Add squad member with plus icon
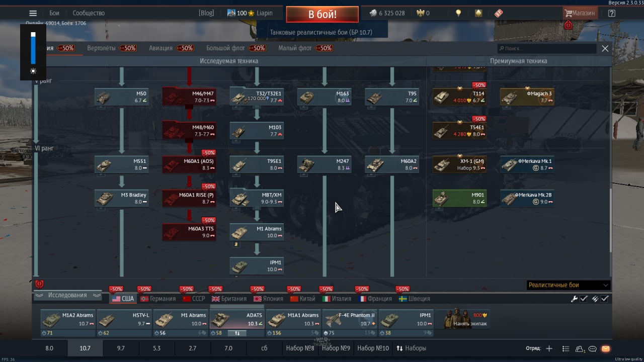The height and width of the screenshot is (362, 644). tap(549, 348)
